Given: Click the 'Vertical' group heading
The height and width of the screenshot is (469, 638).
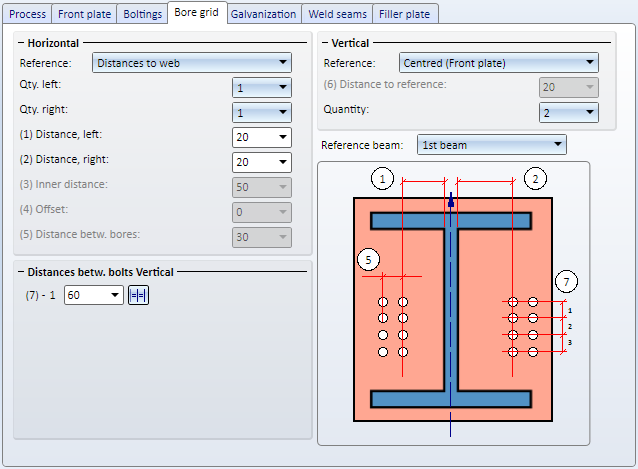Looking at the screenshot, I should click(350, 43).
